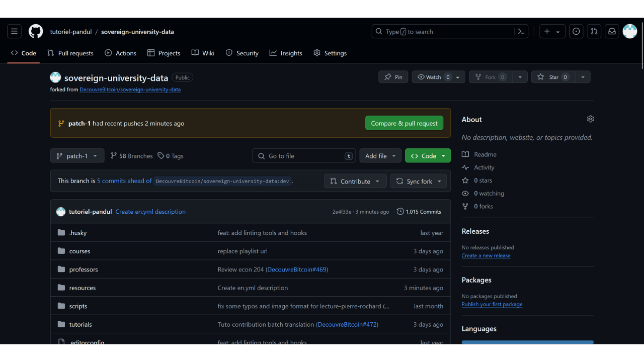
Task: Expand the patch-1 branch dropdown
Action: (x=77, y=156)
